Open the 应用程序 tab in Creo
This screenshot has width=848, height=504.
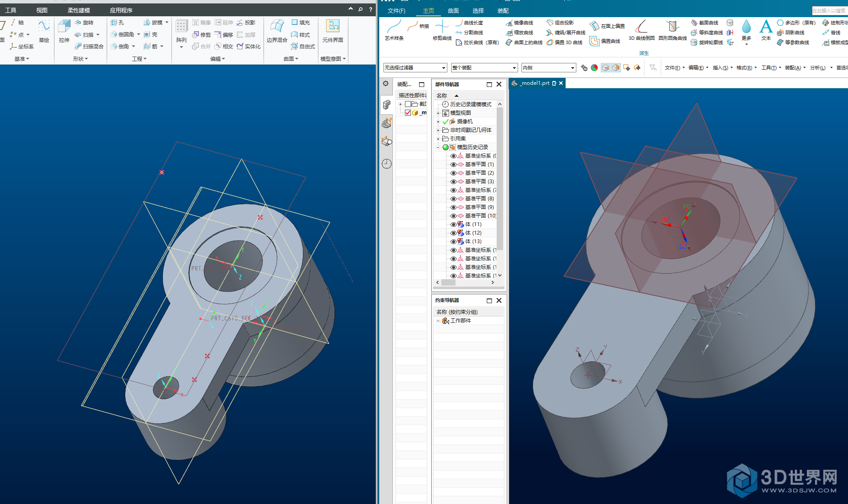(121, 10)
